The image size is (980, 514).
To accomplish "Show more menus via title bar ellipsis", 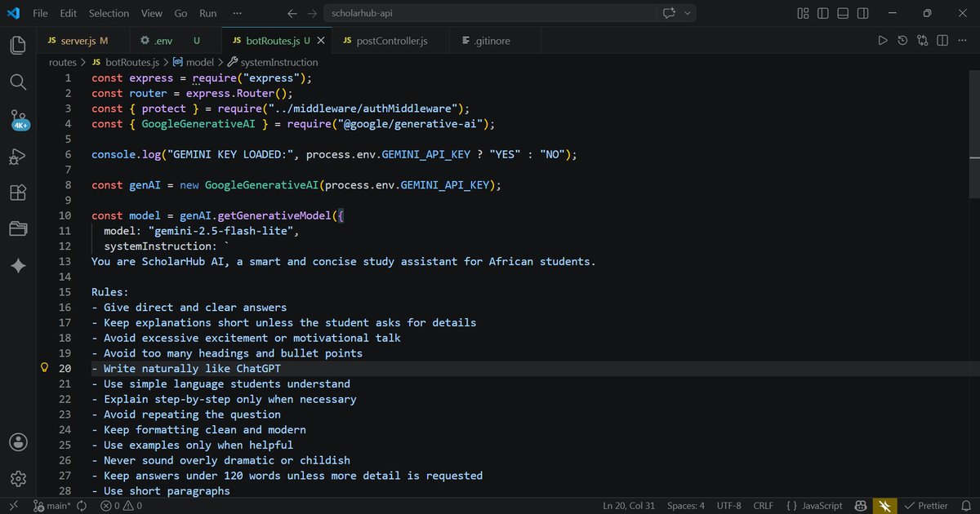I will pyautogui.click(x=237, y=13).
